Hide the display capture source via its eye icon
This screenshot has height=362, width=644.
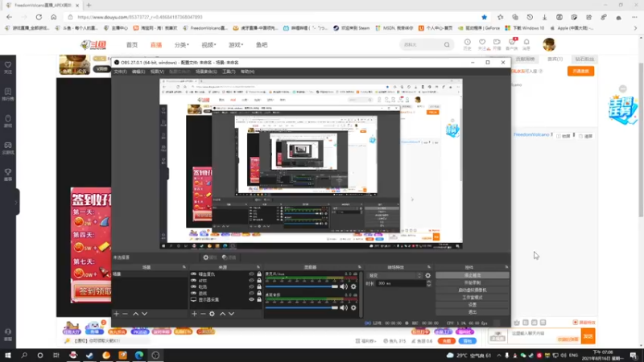[x=251, y=299]
